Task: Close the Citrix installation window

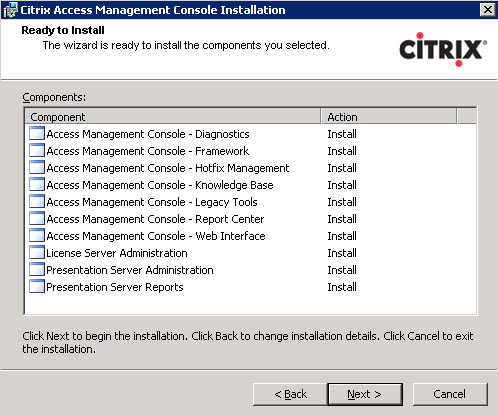Action: click(488, 10)
